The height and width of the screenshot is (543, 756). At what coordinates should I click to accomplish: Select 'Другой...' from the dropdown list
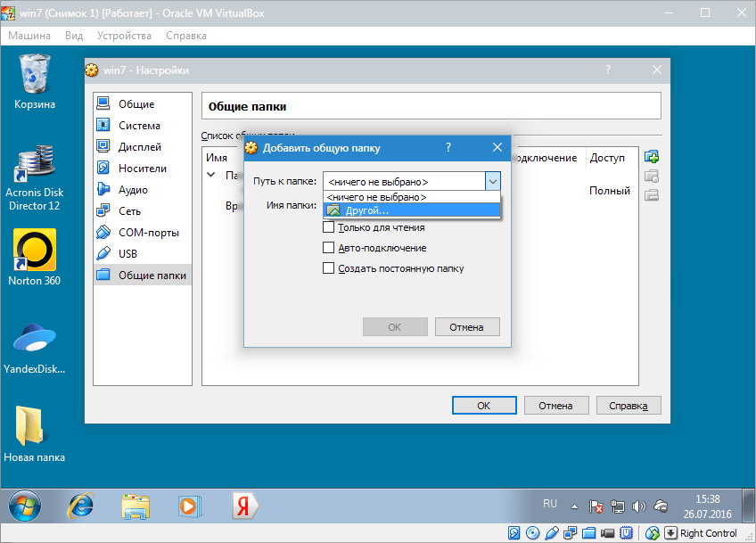[x=366, y=210]
